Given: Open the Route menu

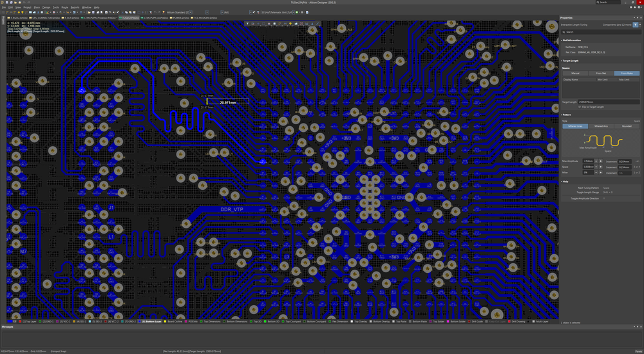Looking at the screenshot, I should point(64,7).
